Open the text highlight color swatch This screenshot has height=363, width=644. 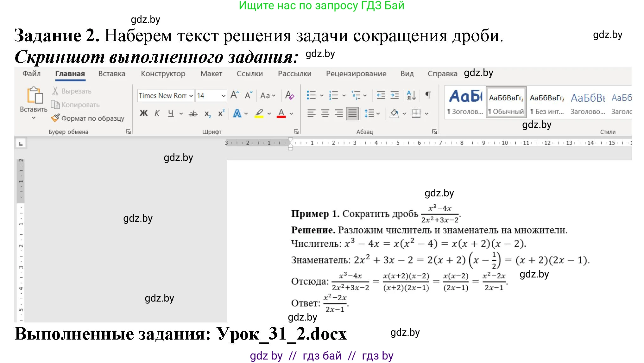(x=260, y=113)
